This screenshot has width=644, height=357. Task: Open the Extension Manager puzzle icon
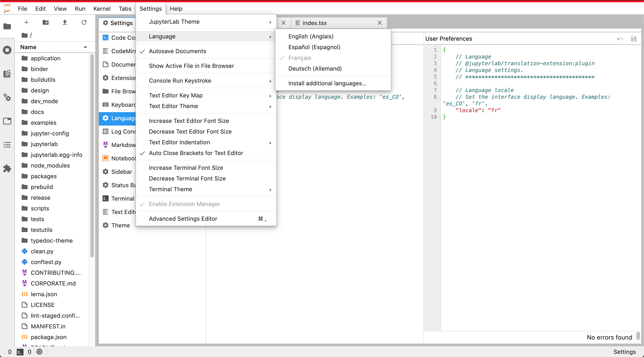coord(7,169)
